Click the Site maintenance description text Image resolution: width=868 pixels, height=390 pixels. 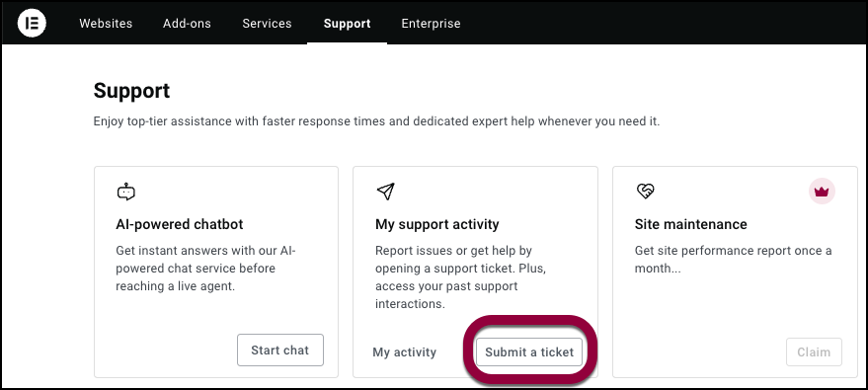coord(733,260)
